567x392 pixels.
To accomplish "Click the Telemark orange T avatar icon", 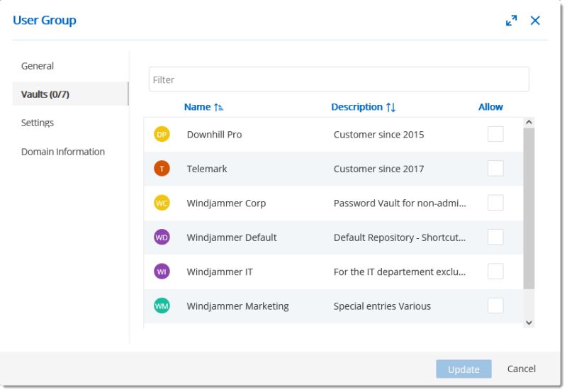I will [x=162, y=169].
